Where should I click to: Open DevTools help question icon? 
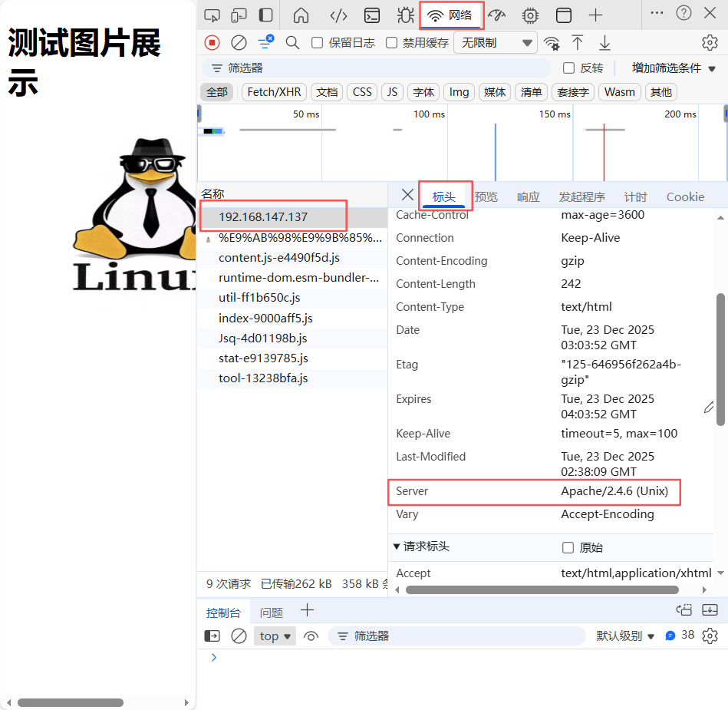point(684,13)
